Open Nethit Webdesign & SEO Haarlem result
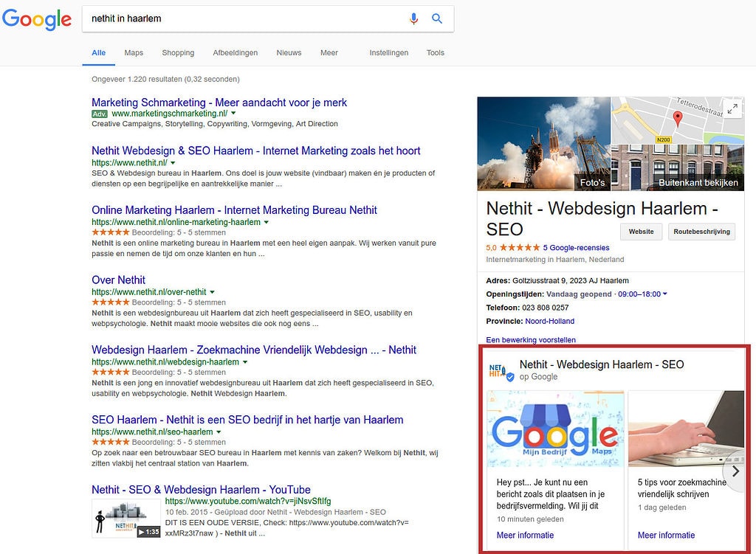 click(256, 150)
